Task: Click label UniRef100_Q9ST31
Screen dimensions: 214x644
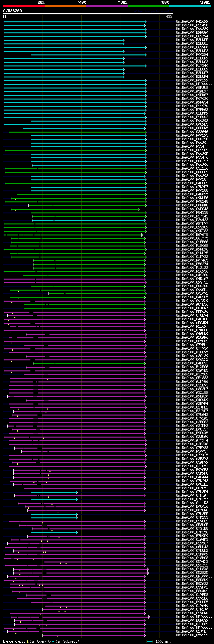Action: (x=192, y=283)
